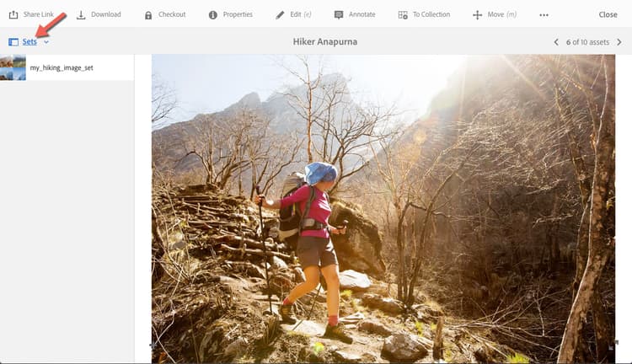Go to the previous asset
The height and width of the screenshot is (364, 632).
[556, 42]
